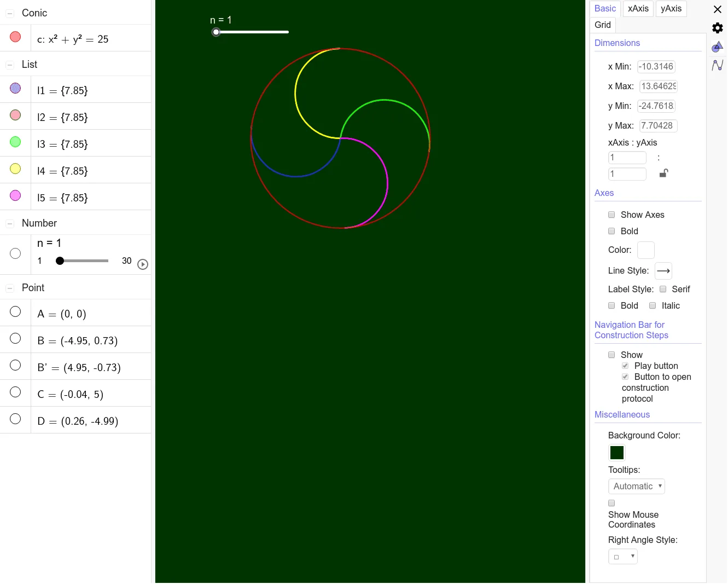Play the animation of slider n

click(x=143, y=264)
